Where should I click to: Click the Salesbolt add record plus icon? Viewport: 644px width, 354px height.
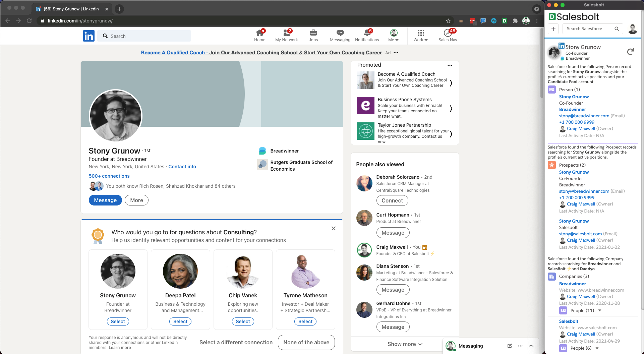[553, 29]
